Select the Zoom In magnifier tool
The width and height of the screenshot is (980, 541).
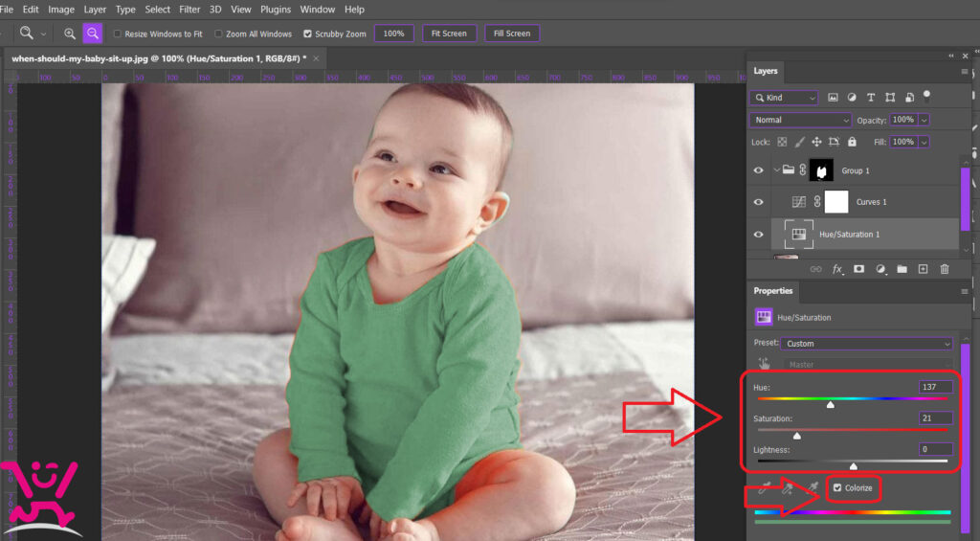point(69,34)
